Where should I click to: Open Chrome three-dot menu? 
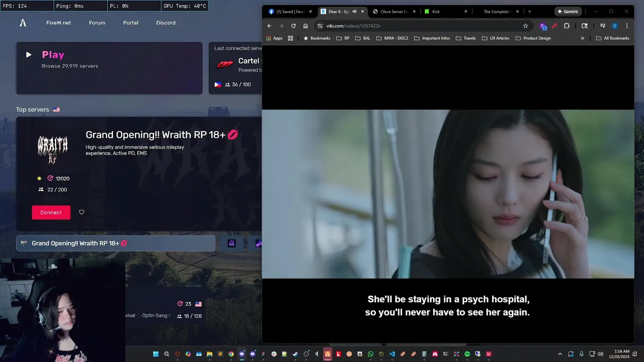coord(627,26)
